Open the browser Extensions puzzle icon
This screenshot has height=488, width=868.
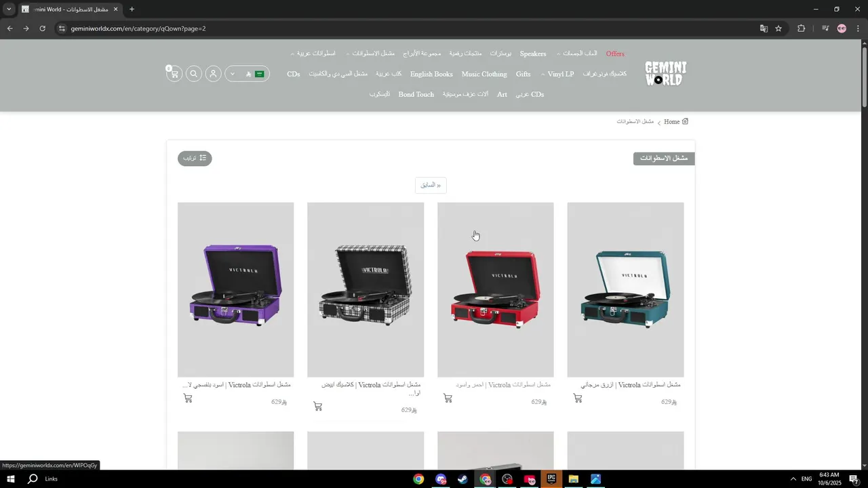[x=802, y=28]
